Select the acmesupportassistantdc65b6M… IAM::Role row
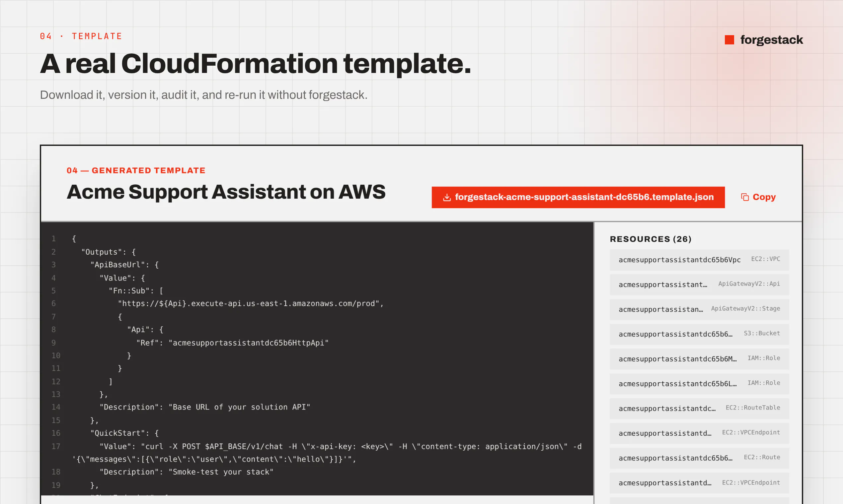This screenshot has height=504, width=843. point(699,359)
